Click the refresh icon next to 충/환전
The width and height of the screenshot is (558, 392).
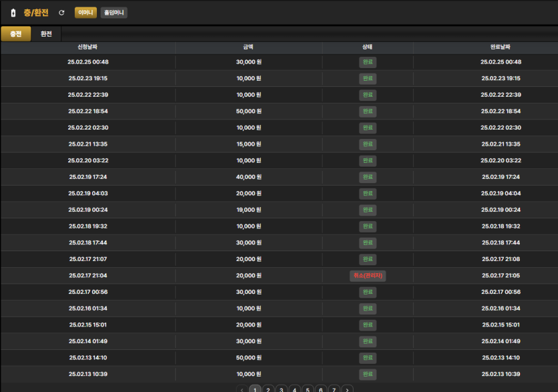point(61,13)
